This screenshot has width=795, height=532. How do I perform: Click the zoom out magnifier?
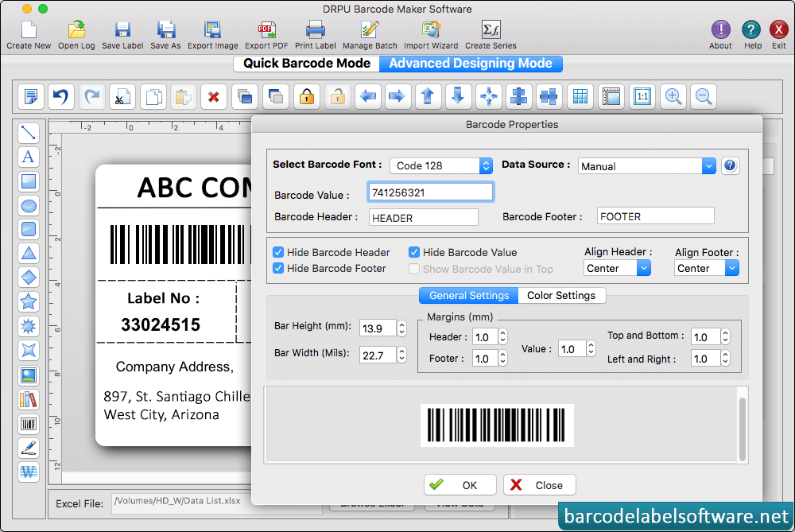704,96
